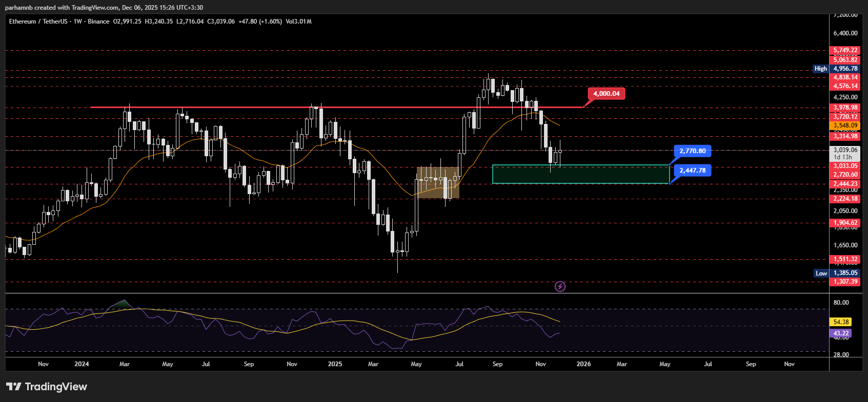Screen dimensions: 868x402
Task: Click the orange 3,548.09 moving average label
Action: point(845,125)
